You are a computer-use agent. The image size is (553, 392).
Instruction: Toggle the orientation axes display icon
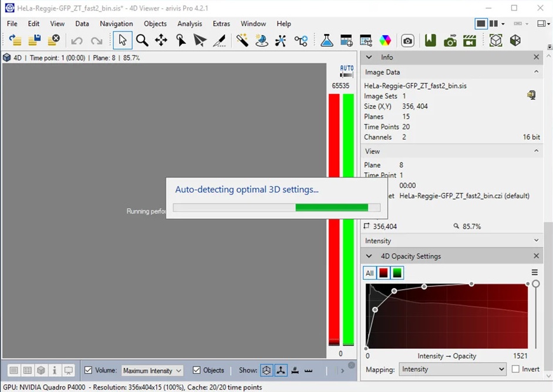[x=281, y=370]
